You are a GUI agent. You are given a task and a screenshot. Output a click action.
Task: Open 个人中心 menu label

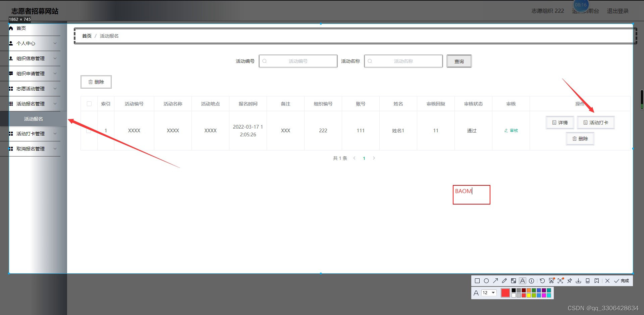tap(26, 43)
